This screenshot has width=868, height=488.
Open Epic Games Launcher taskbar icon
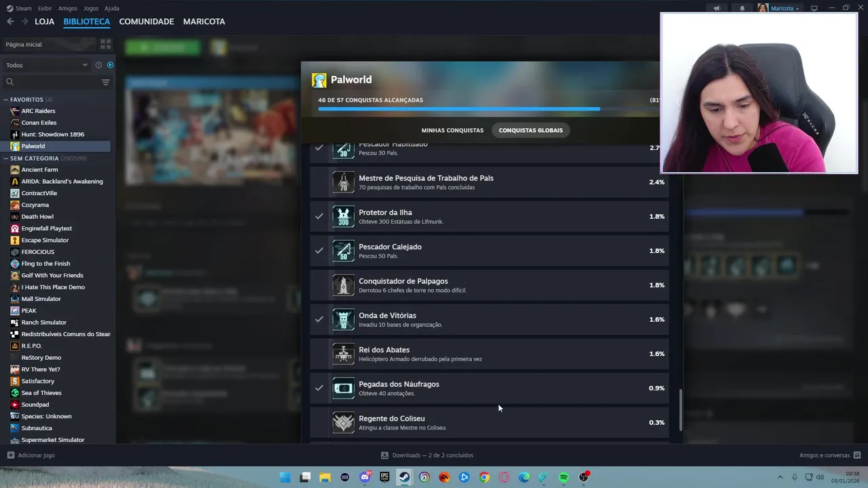click(x=384, y=477)
